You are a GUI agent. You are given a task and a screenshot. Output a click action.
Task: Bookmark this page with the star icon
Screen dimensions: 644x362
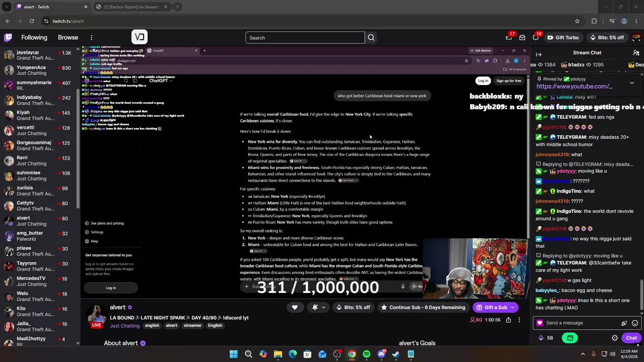(577, 21)
